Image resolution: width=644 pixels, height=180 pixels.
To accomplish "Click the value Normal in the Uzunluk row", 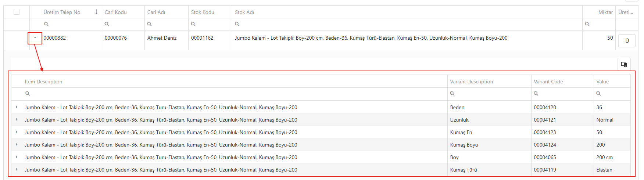I will [605, 120].
